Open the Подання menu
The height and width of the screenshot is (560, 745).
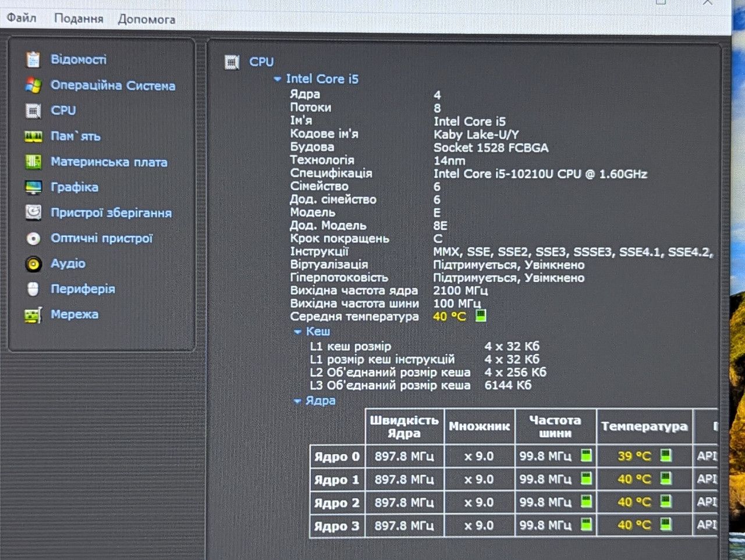(79, 19)
